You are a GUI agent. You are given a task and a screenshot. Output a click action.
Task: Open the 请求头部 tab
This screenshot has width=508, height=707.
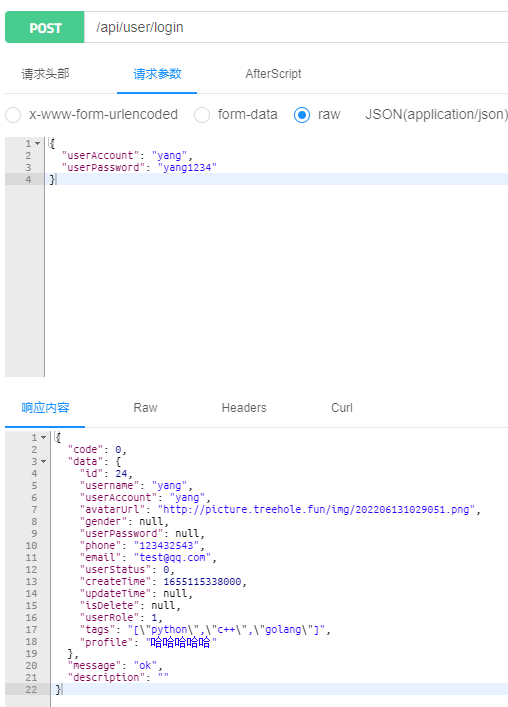46,74
